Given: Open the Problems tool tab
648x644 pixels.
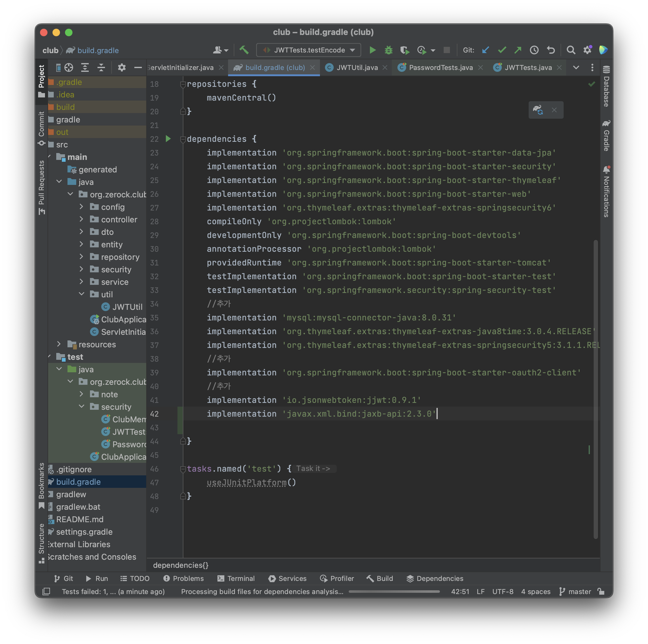Looking at the screenshot, I should 183,579.
